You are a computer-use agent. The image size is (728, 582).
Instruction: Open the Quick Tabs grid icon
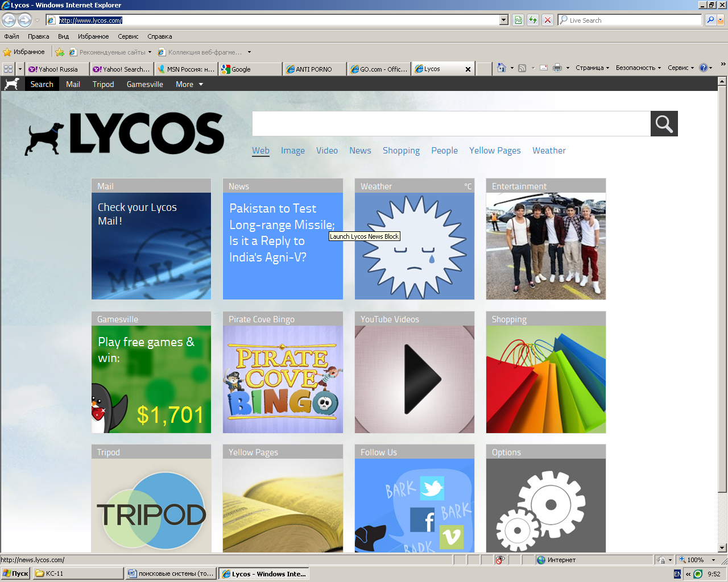pyautogui.click(x=8, y=69)
